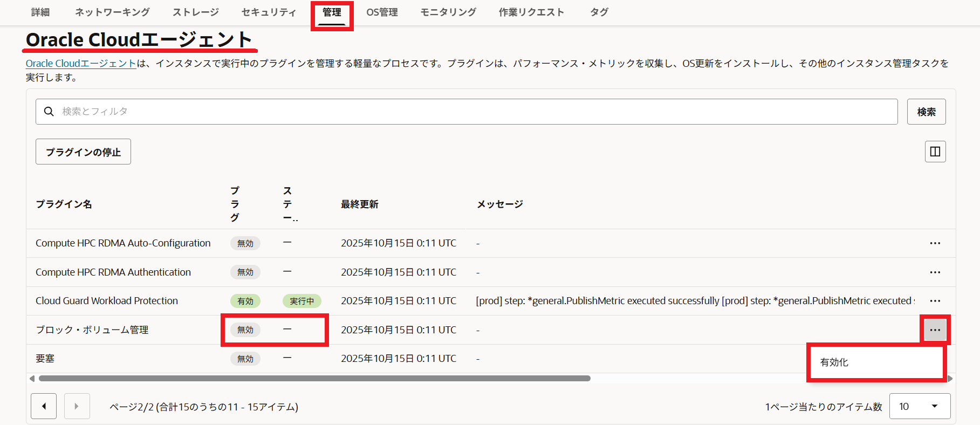The height and width of the screenshot is (425, 980).
Task: Click the 実行中 status badge
Action: click(x=301, y=301)
